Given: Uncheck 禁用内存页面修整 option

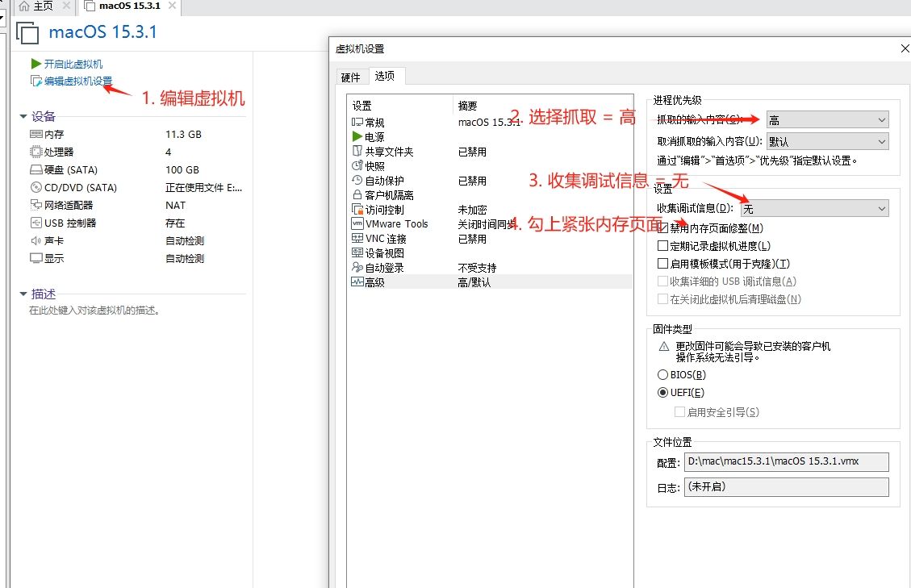Looking at the screenshot, I should [663, 228].
